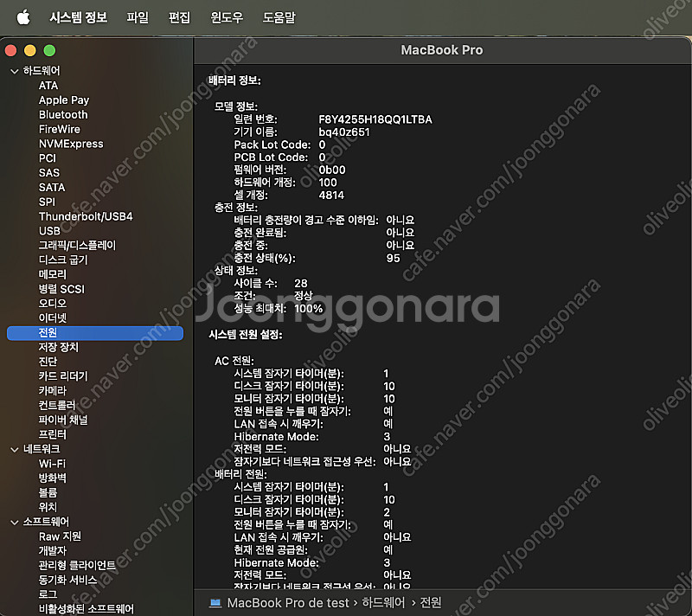Open the 윈도우 menu
The image size is (692, 616).
227,17
